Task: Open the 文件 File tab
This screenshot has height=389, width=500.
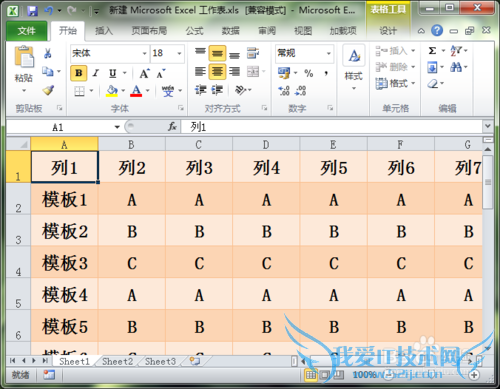Action: (x=26, y=31)
